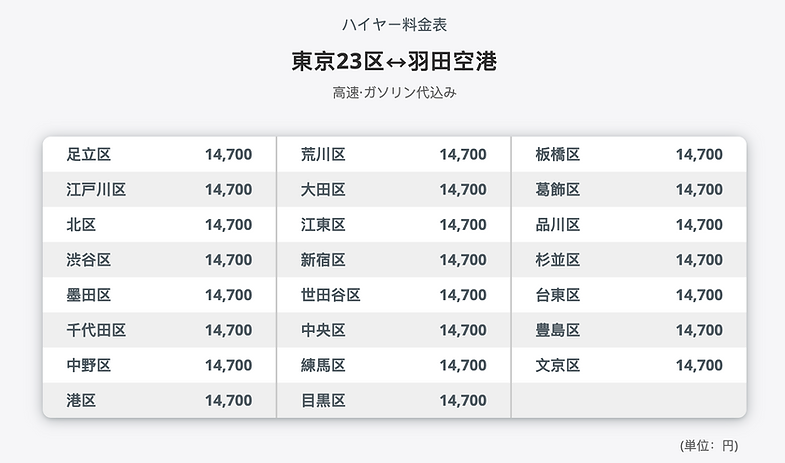Select the 北区 ward name
This screenshot has width=785, height=463.
pos(81,225)
